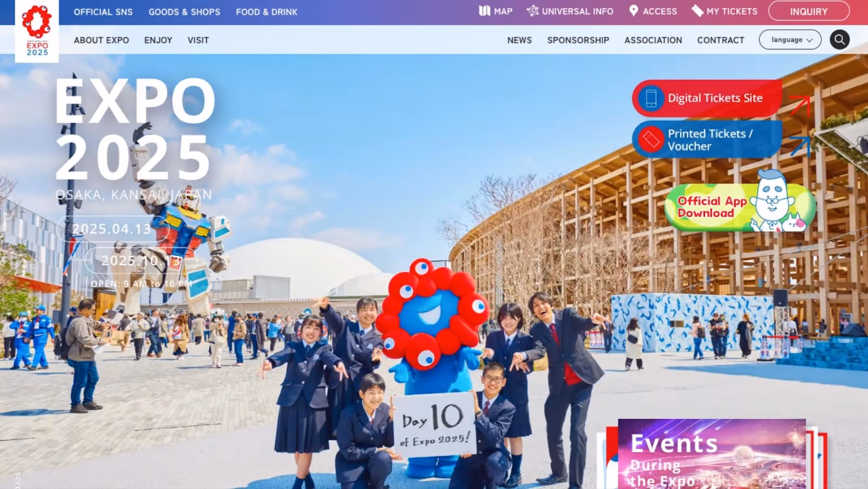Click the Universal Info accessibility icon
Screen dimensions: 868x489
pos(533,11)
